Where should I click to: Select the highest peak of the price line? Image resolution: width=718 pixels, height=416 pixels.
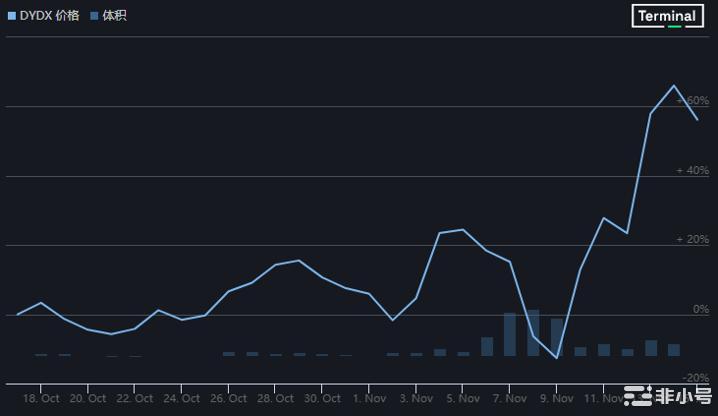click(x=674, y=86)
